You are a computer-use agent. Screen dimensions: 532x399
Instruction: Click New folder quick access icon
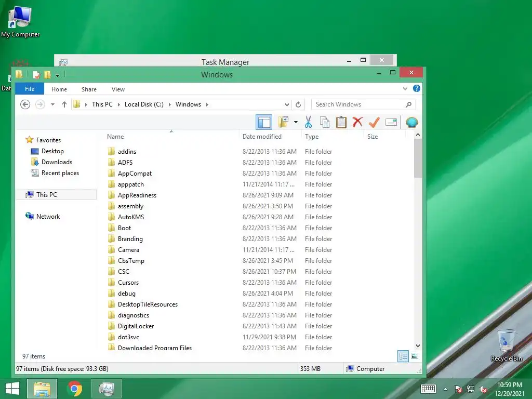[x=47, y=75]
